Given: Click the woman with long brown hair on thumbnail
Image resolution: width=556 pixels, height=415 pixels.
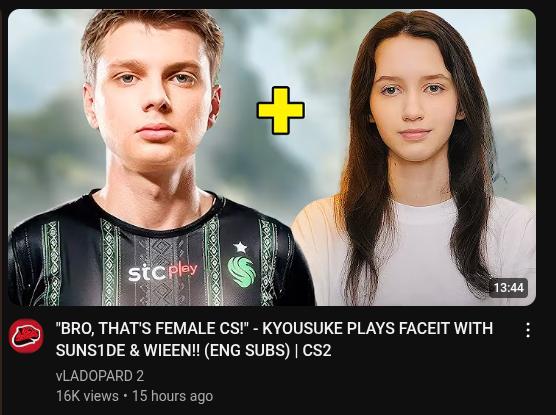Looking at the screenshot, I should tap(415, 160).
